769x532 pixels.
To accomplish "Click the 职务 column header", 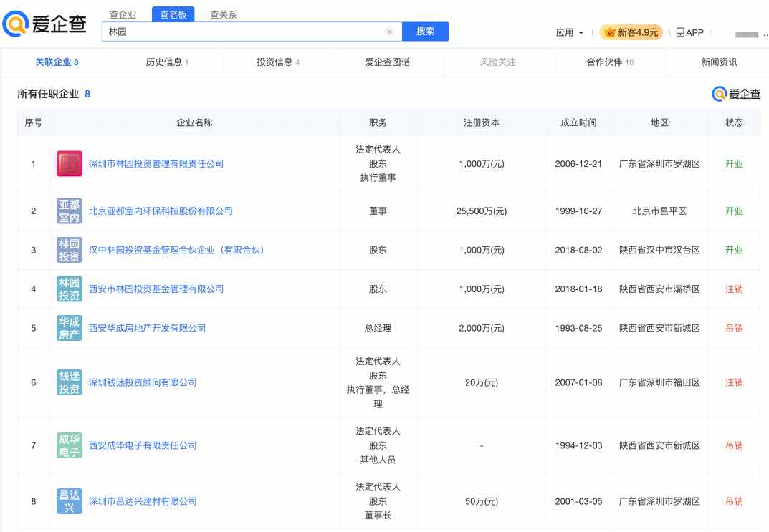I will pyautogui.click(x=378, y=122).
